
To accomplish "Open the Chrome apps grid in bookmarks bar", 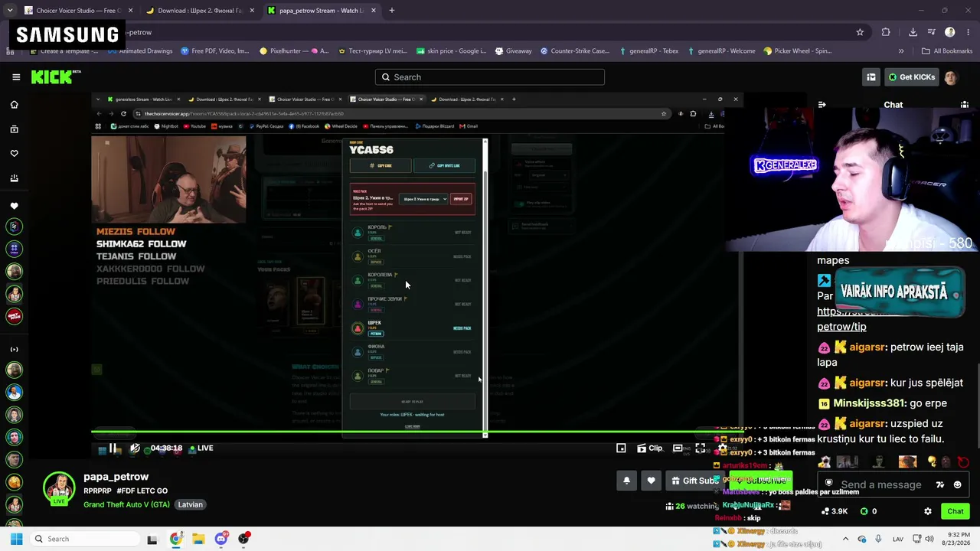I will (x=10, y=51).
